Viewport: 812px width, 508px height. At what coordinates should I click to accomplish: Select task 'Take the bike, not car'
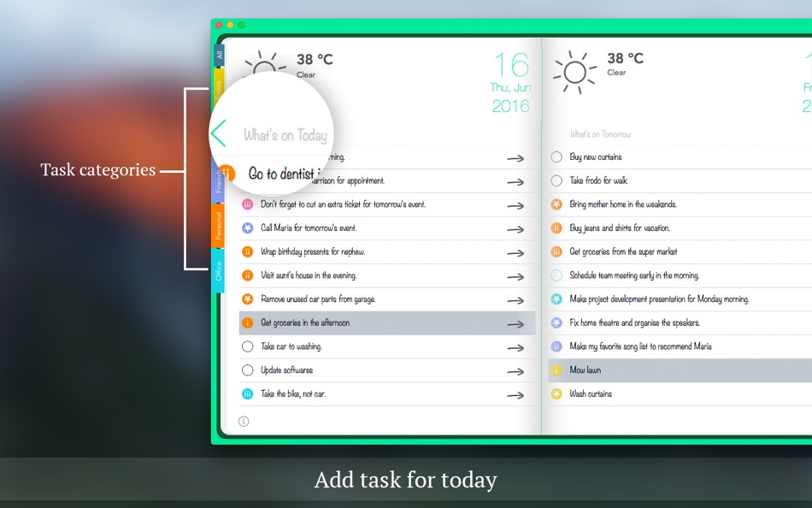pyautogui.click(x=293, y=394)
